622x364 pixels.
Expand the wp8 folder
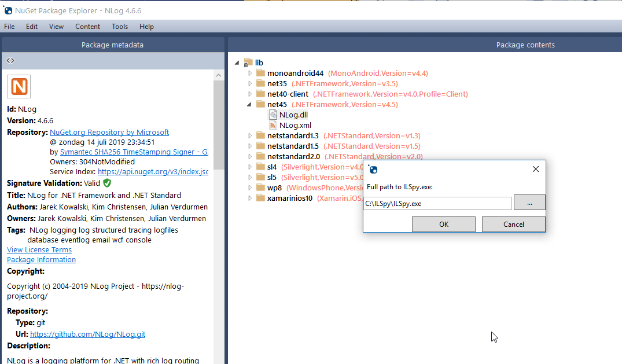click(x=249, y=187)
